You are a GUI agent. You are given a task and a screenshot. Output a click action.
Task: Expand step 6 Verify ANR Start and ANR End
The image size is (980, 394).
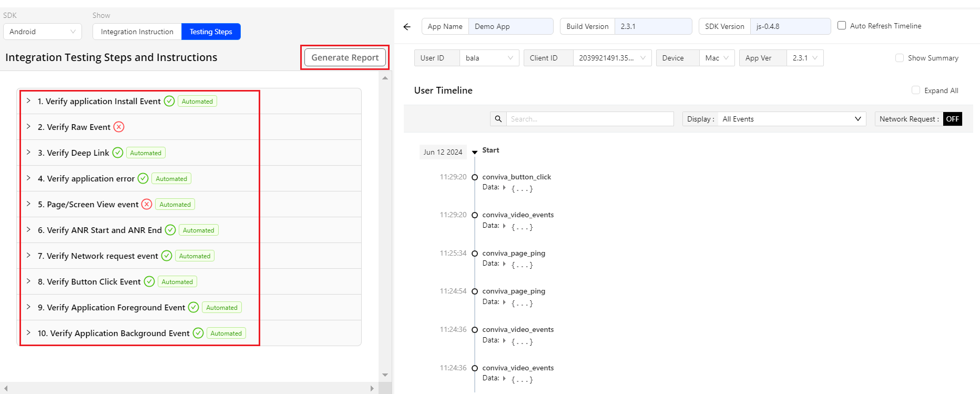click(x=28, y=229)
